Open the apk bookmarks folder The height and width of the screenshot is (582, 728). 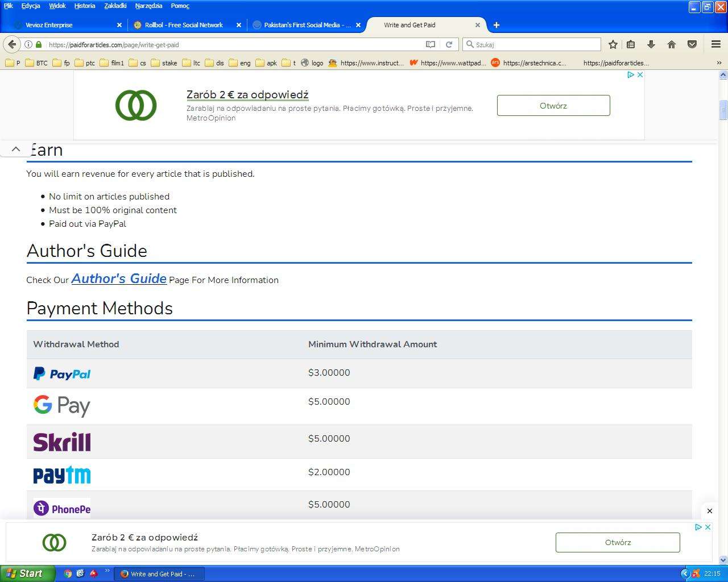pyautogui.click(x=266, y=63)
